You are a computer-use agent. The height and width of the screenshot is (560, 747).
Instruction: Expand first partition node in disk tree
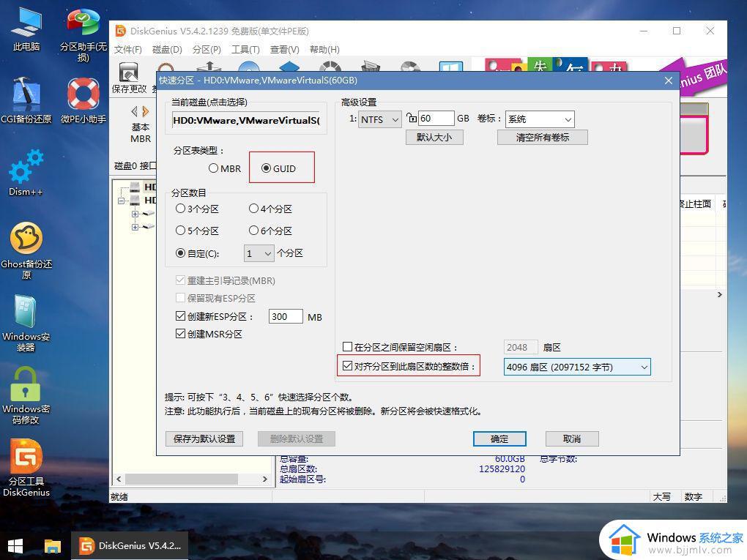(135, 214)
